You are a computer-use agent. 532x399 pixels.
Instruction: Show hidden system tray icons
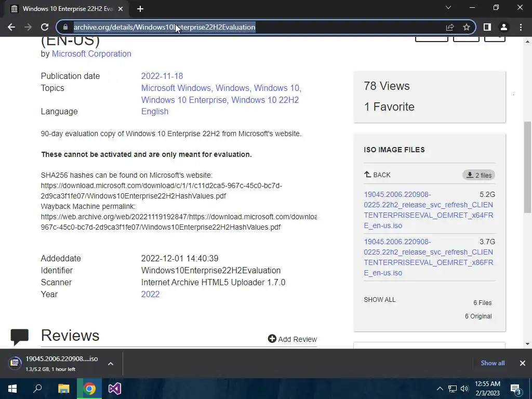point(440,389)
